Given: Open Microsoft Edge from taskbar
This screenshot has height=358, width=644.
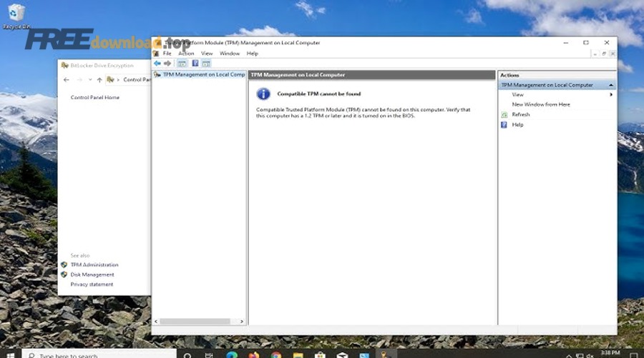Looking at the screenshot, I should pos(232,354).
